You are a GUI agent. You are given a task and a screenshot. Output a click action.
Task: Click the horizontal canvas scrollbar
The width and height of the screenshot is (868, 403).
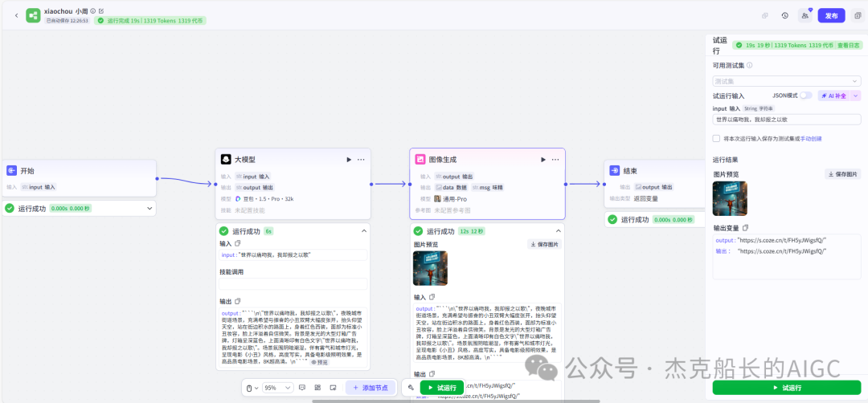click(x=456, y=401)
